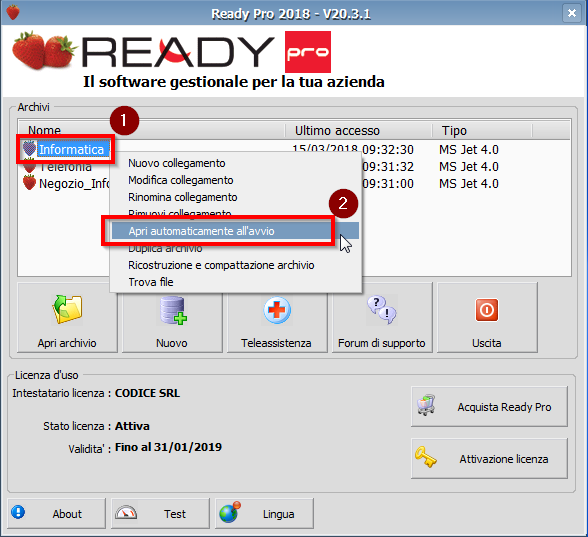
Task: Choose Nuovo collegamento from context menu
Action: click(x=236, y=163)
